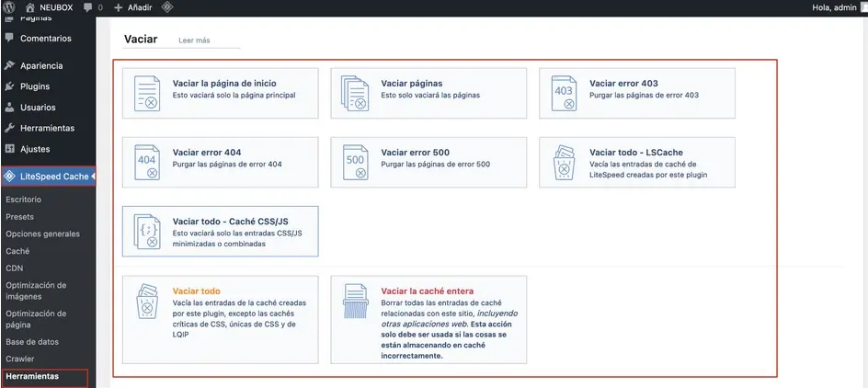Open the Presets submenu item
Image resolution: width=868 pixels, height=388 pixels.
click(20, 216)
